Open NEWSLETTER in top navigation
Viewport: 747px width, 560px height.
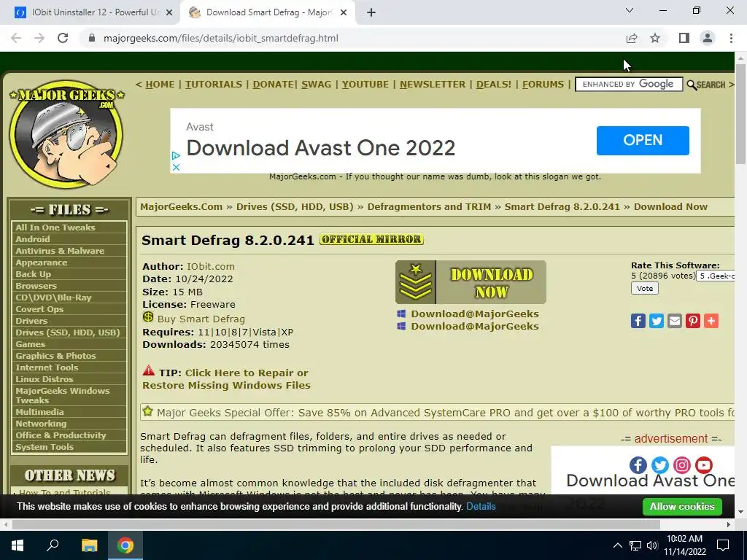pos(433,85)
